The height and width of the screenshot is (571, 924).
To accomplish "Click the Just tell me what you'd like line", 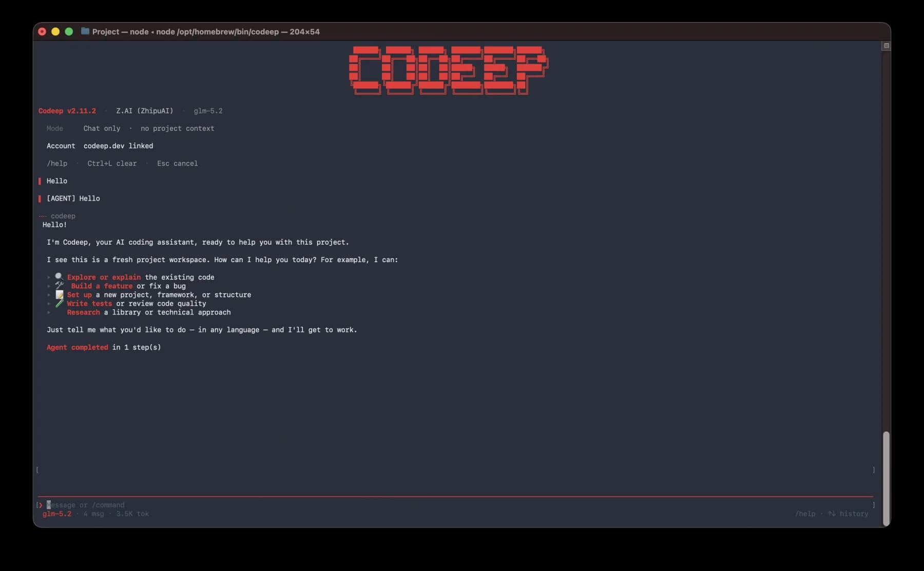I will click(x=202, y=330).
